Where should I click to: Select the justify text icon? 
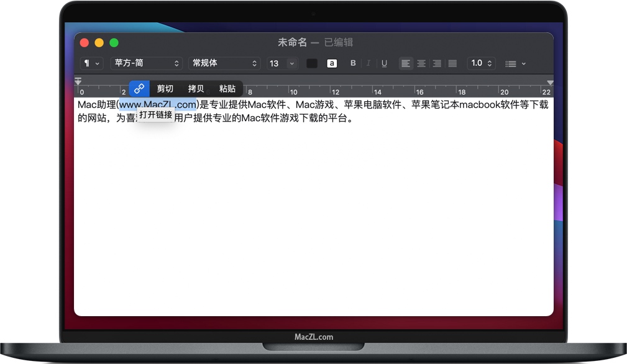pyautogui.click(x=452, y=63)
